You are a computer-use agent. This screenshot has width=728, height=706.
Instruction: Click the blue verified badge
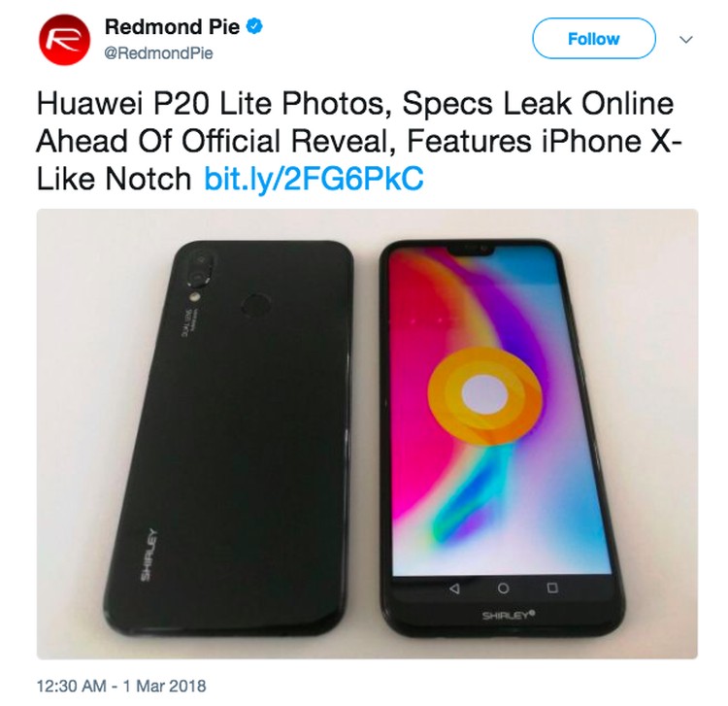[x=254, y=26]
